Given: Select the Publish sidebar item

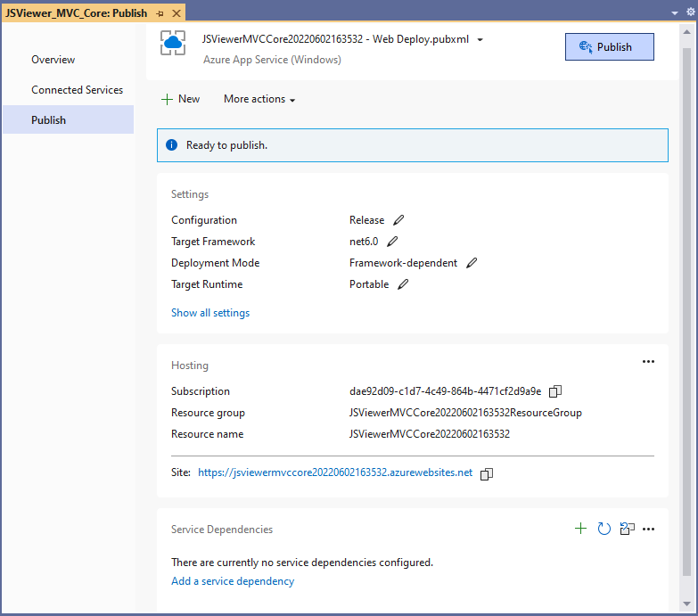Looking at the screenshot, I should 68,119.
